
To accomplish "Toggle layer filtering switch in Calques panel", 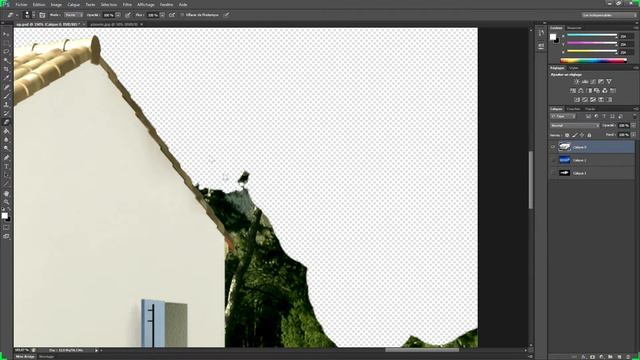I will 634,117.
